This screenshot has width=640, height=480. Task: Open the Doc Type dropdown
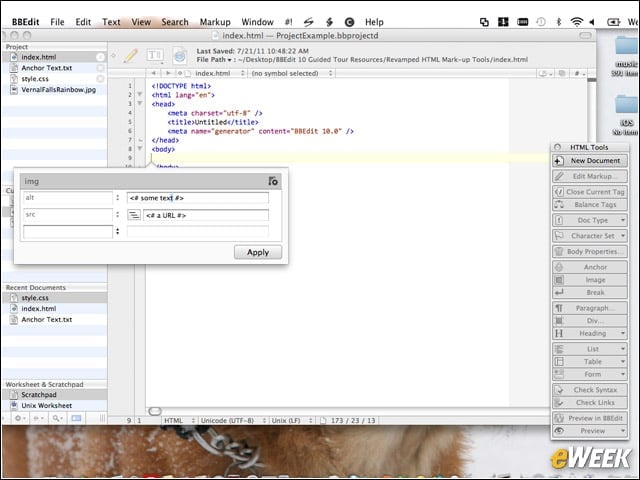[590, 220]
